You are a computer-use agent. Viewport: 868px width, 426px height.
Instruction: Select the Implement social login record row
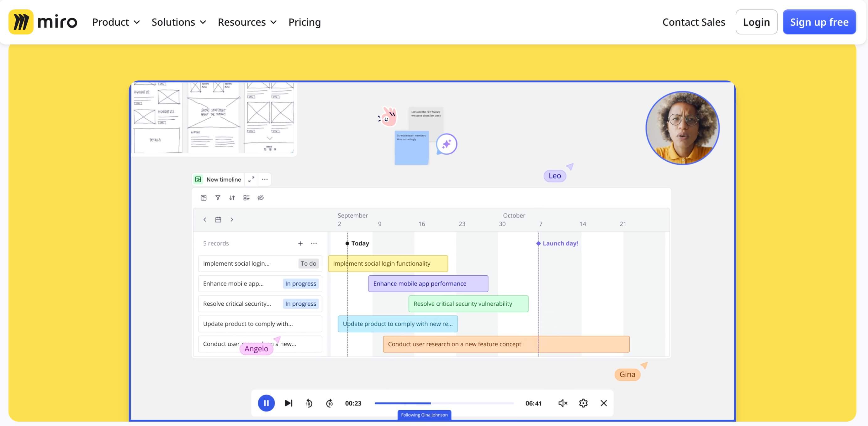[260, 263]
